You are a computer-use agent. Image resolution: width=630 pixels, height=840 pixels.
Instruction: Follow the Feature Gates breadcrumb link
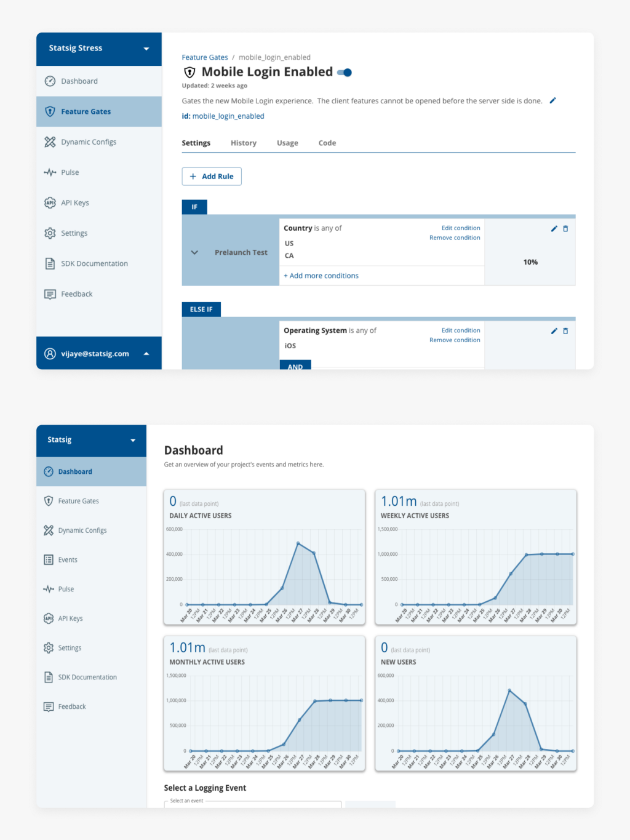[x=205, y=57]
